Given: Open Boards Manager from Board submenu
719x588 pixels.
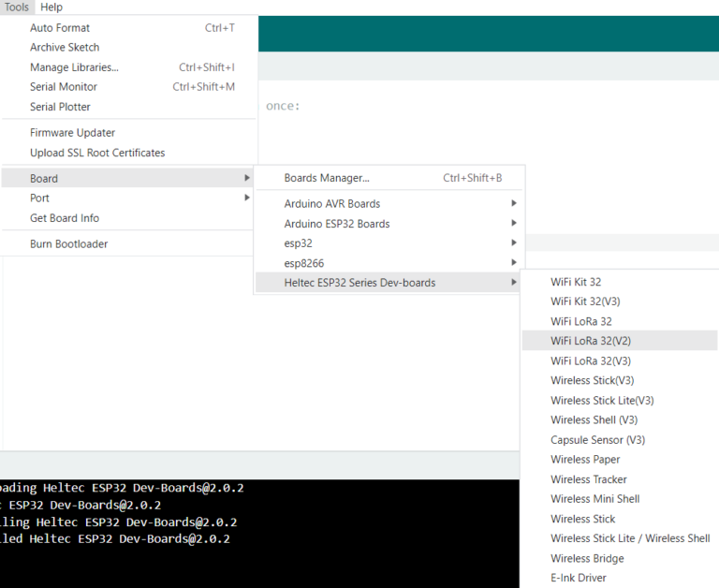Looking at the screenshot, I should (327, 178).
